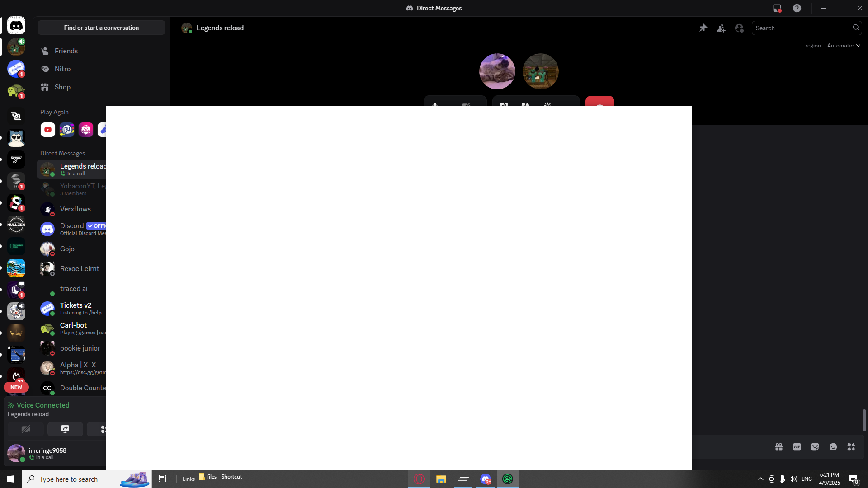Open Alpha | X_X direct message
The image size is (868, 488).
72,368
